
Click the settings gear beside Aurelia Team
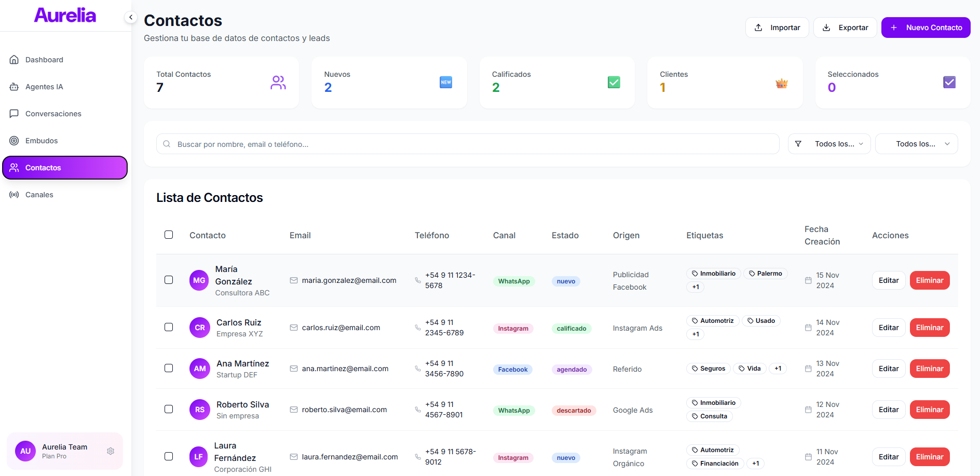pyautogui.click(x=111, y=451)
